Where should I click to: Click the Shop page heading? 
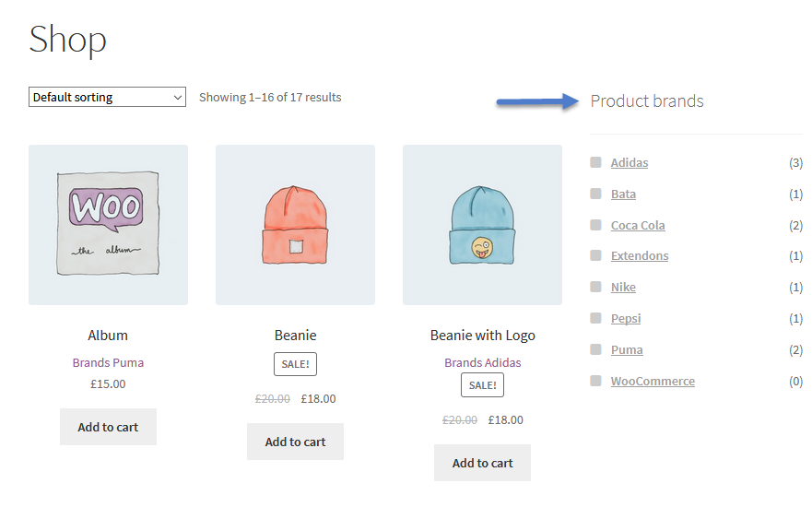68,40
